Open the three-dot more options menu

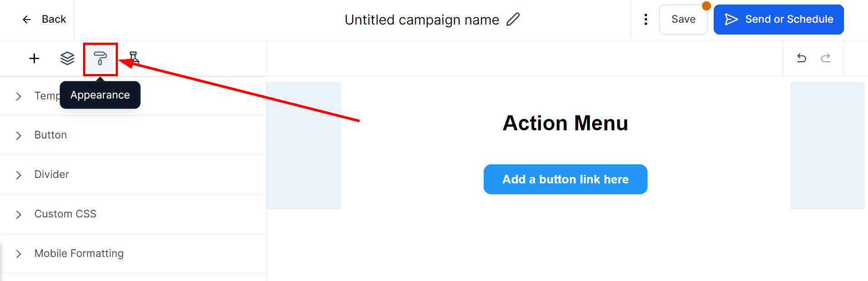point(646,19)
